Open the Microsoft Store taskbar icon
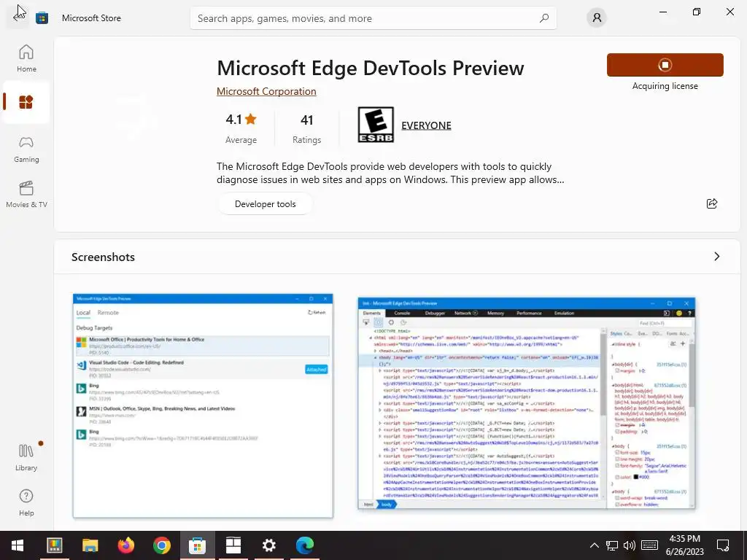 click(x=197, y=545)
